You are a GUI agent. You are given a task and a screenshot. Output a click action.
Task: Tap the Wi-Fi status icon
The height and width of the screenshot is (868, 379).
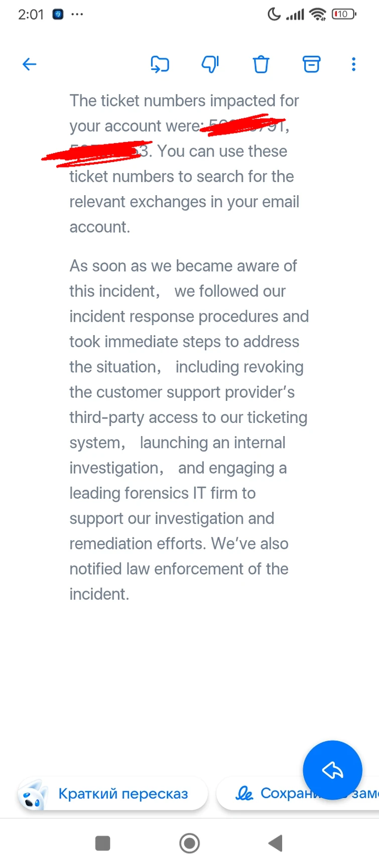pos(317,15)
